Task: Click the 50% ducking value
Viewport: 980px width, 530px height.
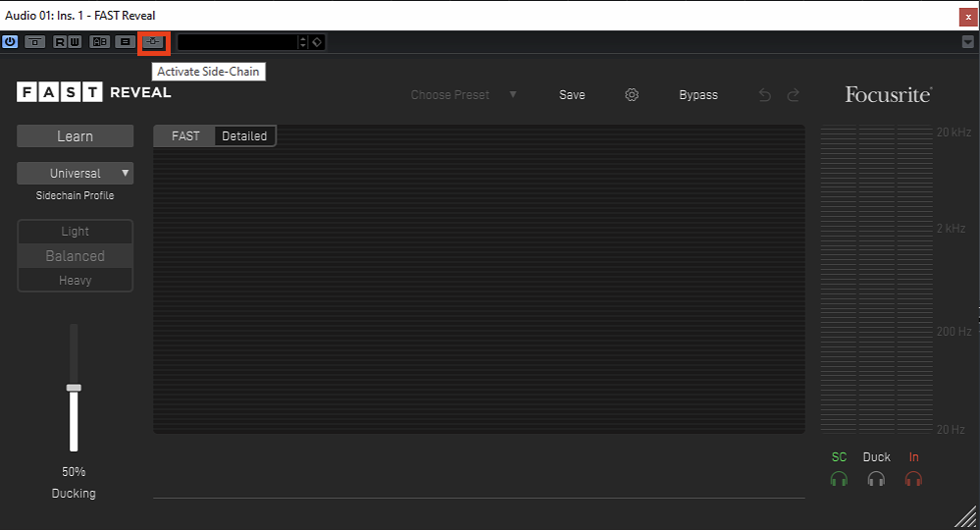Action: (74, 472)
